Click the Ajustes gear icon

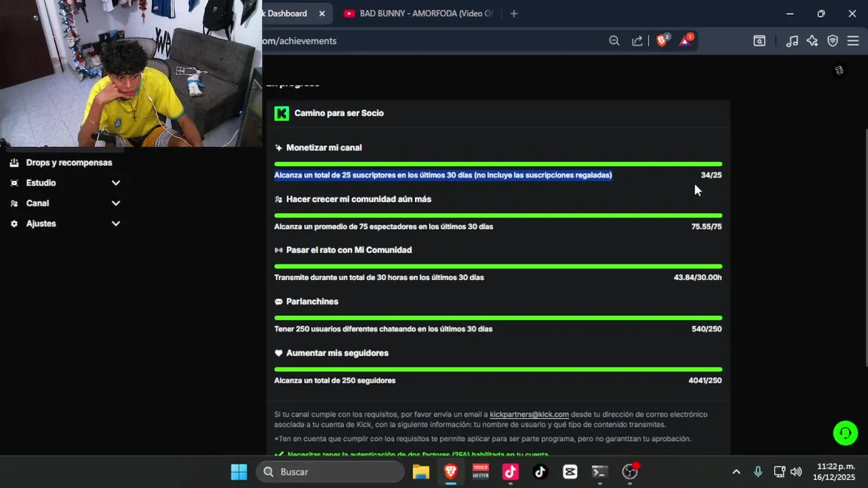click(14, 224)
